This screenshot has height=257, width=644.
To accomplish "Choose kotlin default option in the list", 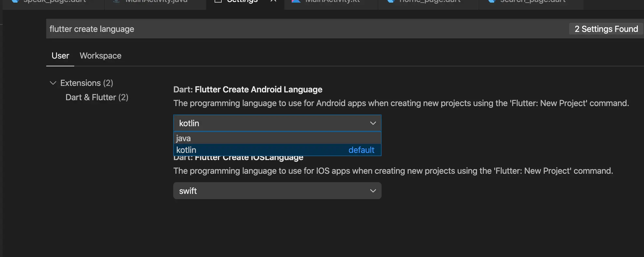I will [277, 150].
